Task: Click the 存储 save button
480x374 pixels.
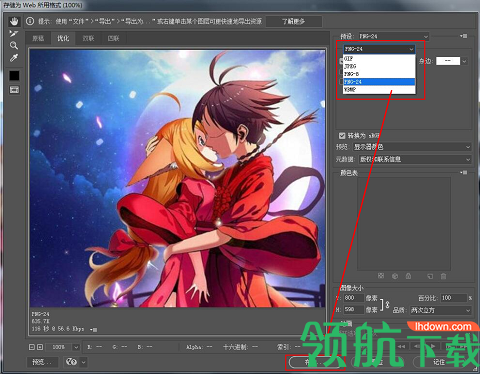Action: (316, 362)
